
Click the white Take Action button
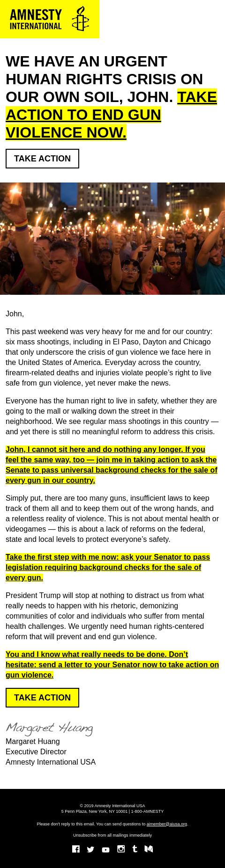pos(42,159)
